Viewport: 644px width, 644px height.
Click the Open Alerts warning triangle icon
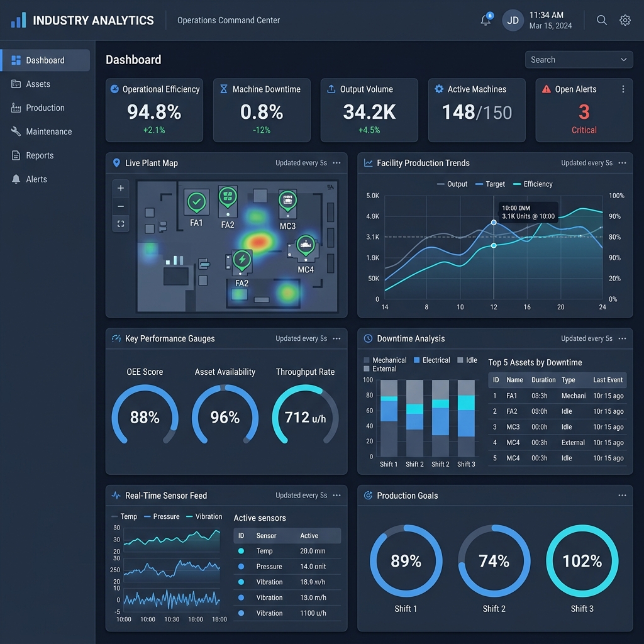[546, 89]
